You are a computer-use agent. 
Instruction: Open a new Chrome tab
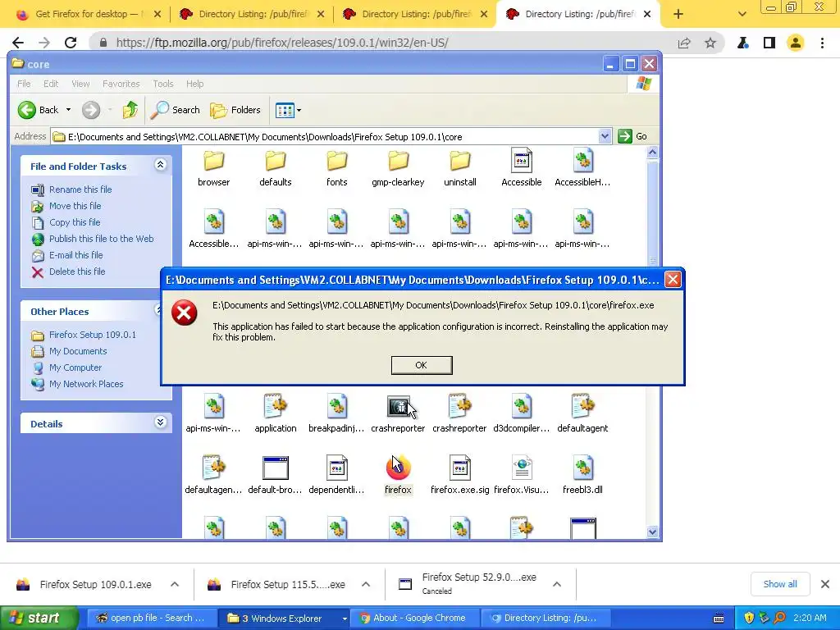coord(678,14)
